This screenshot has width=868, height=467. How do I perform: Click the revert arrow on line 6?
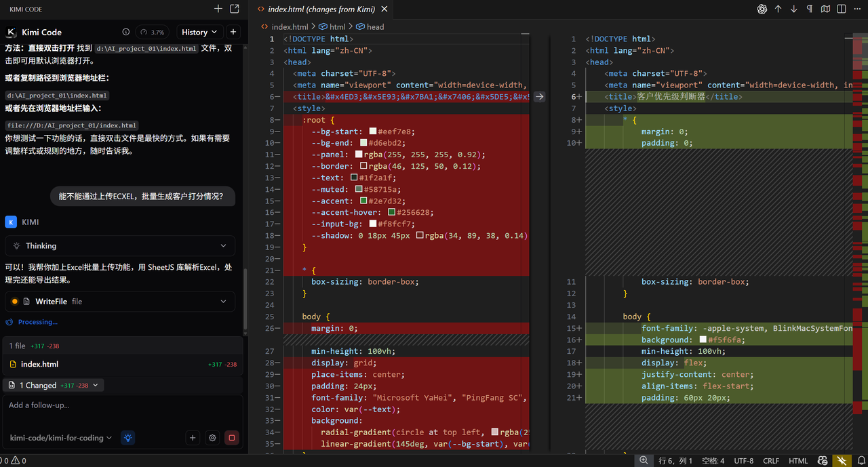[x=539, y=97]
